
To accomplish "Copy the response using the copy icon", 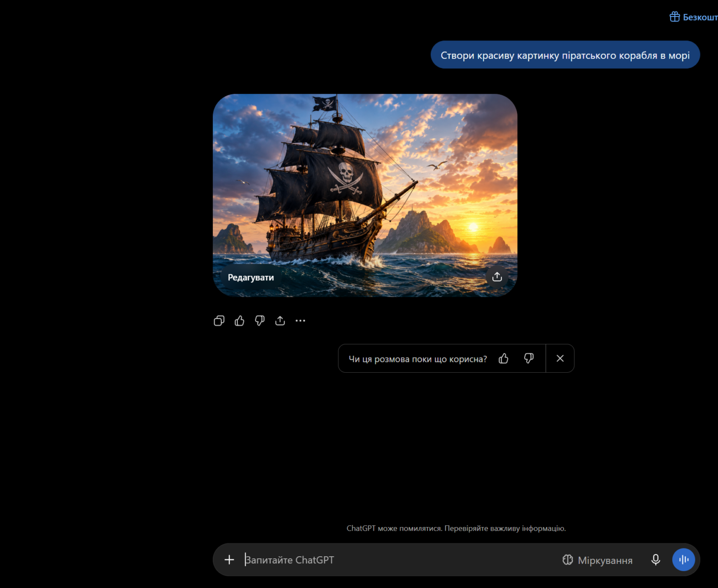I will [219, 321].
